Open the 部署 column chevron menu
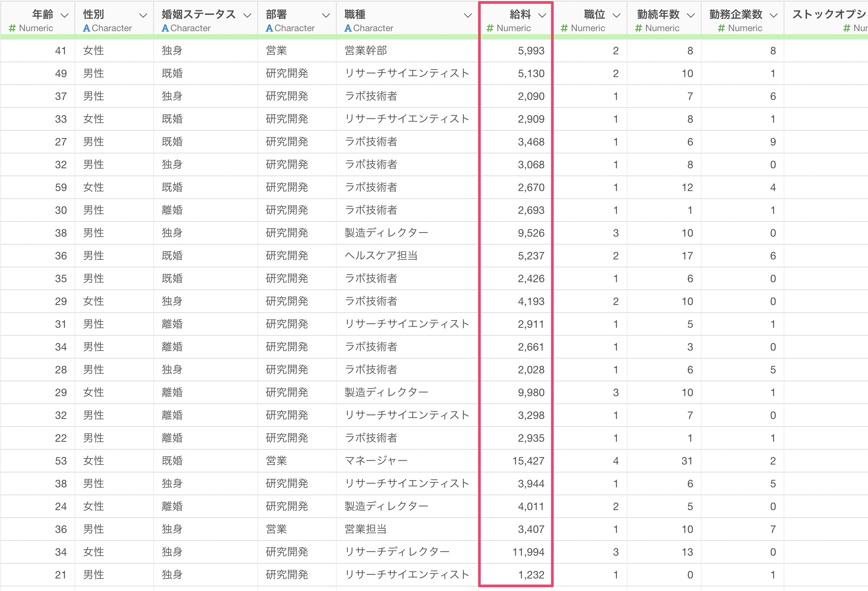The height and width of the screenshot is (591, 868). [x=326, y=15]
